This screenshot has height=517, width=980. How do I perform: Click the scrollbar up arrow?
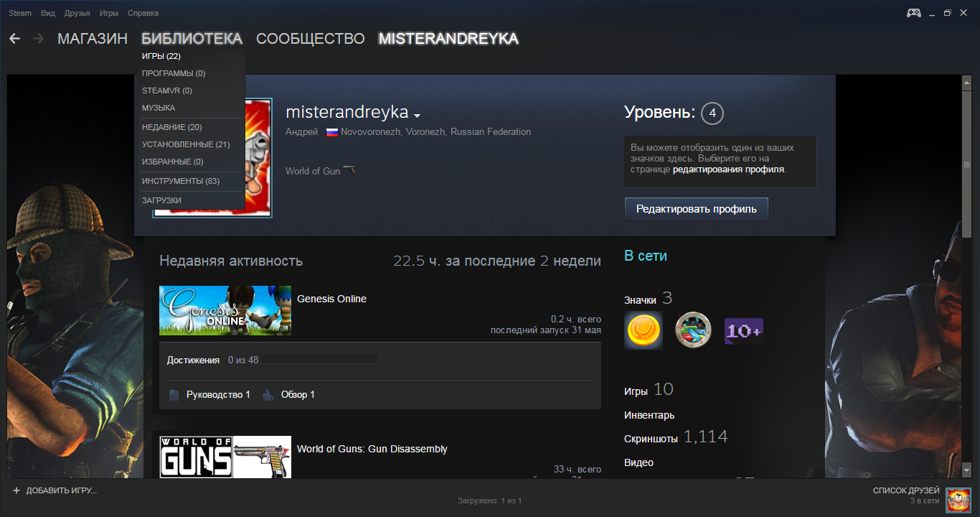pyautogui.click(x=966, y=82)
